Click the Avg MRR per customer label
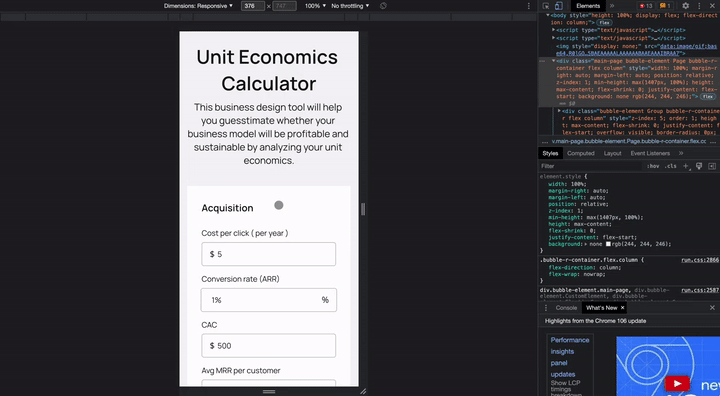This screenshot has height=396, width=720. coord(241,371)
